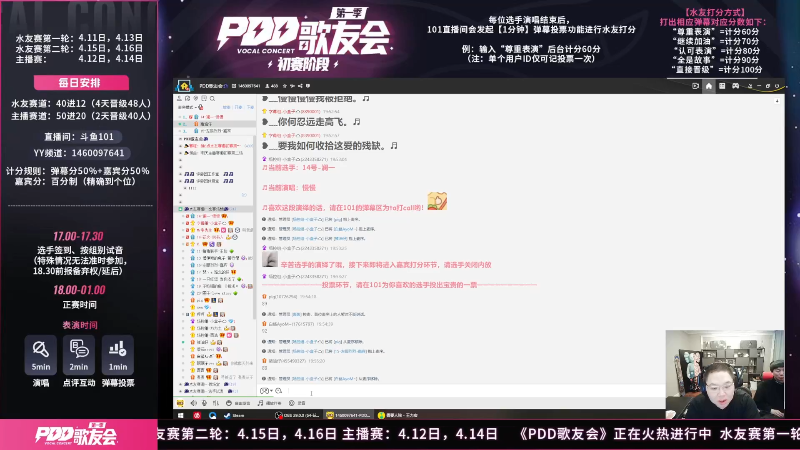This screenshot has width=800, height=450.
Task: Click the thumbs-up sticker in the chat message
Action: [x=437, y=202]
